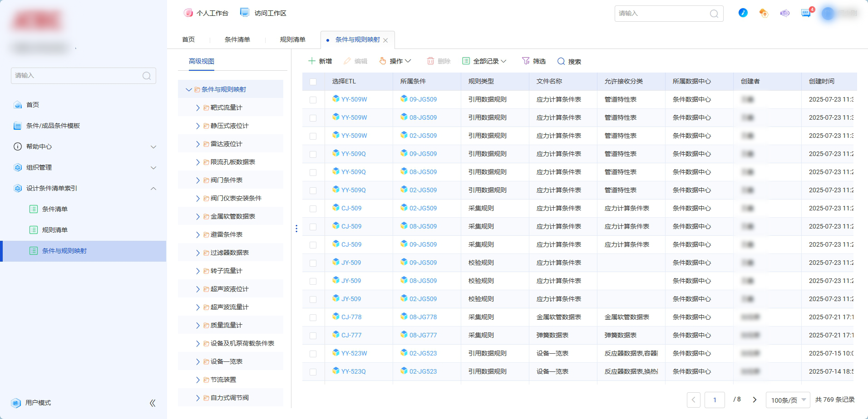Open the YY-509W link with 02-JG509
The width and height of the screenshot is (868, 419).
click(354, 136)
